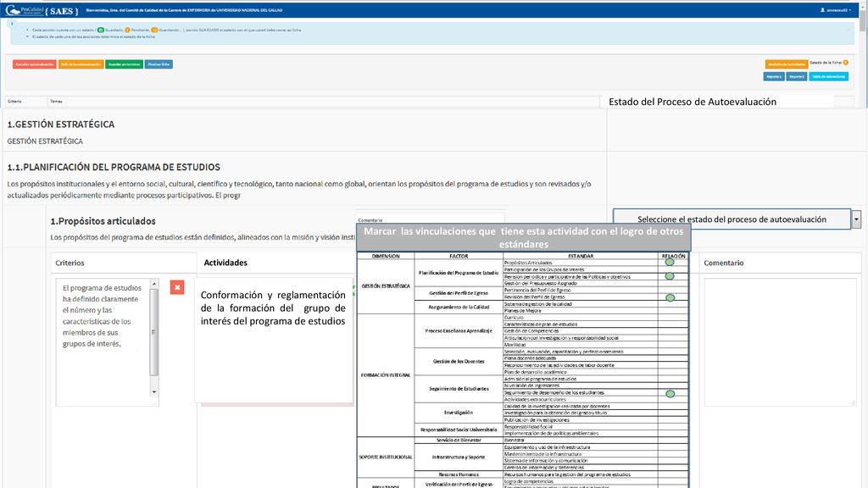Click the orange Salir de la autoevaluación button

[81, 64]
